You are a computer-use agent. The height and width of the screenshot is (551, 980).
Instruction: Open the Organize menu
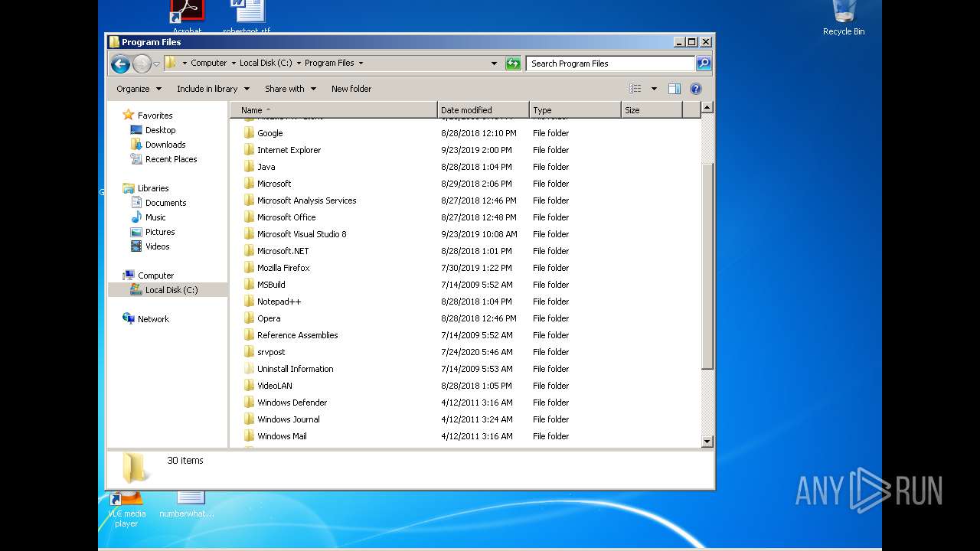click(139, 89)
